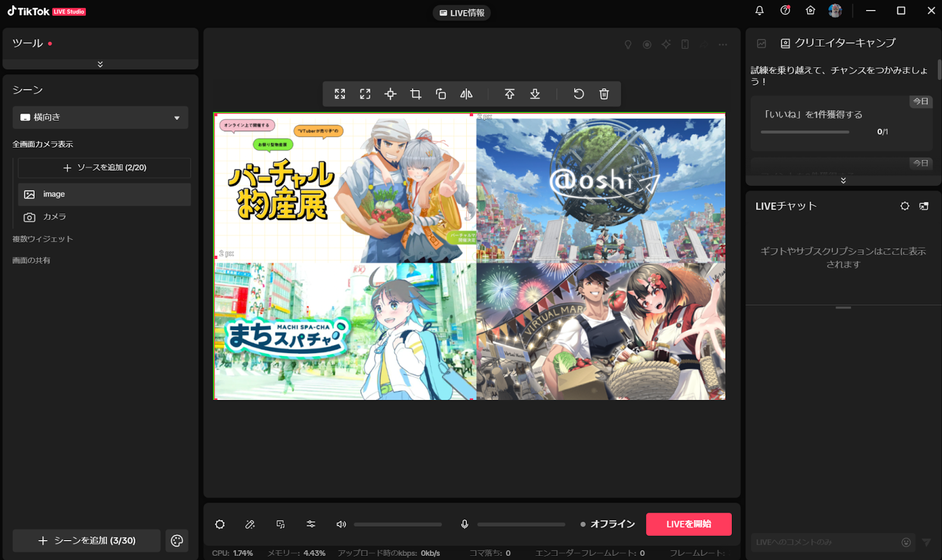The height and width of the screenshot is (560, 942).
Task: Click ソースを追加 (2/20) button
Action: click(x=104, y=168)
